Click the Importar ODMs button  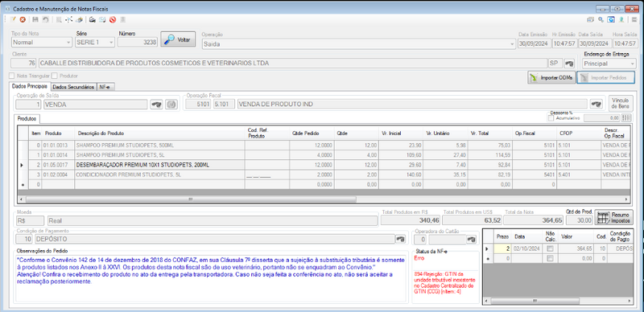point(551,77)
